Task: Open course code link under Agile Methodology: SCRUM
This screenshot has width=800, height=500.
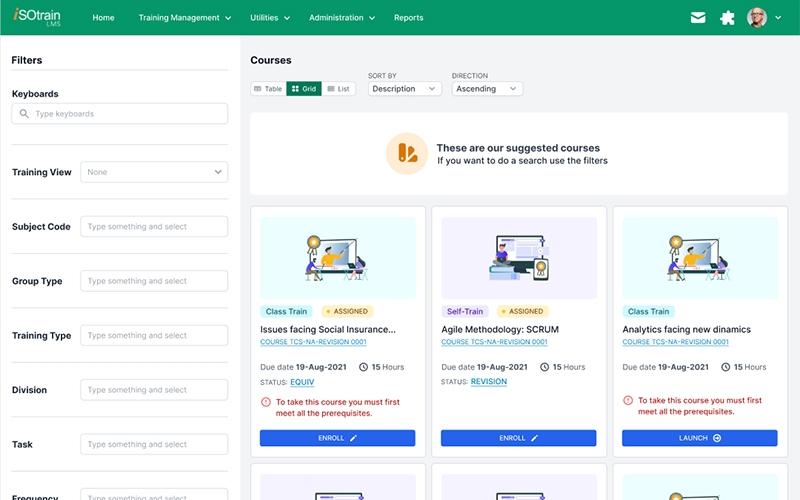Action: (494, 342)
